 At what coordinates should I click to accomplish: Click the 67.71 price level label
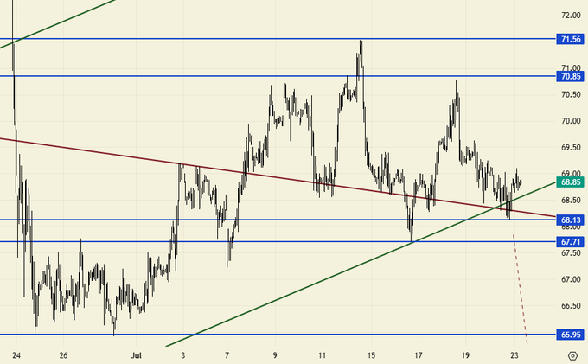click(570, 242)
